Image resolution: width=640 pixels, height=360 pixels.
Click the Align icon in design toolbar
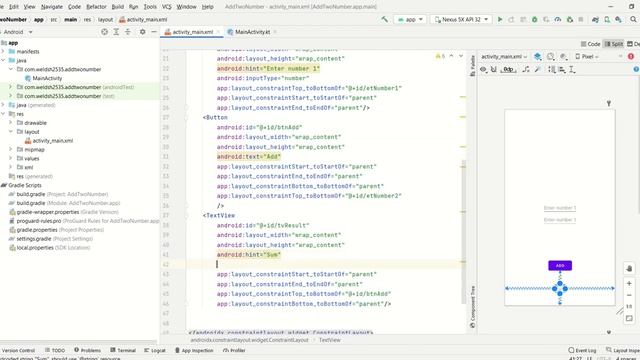click(562, 69)
